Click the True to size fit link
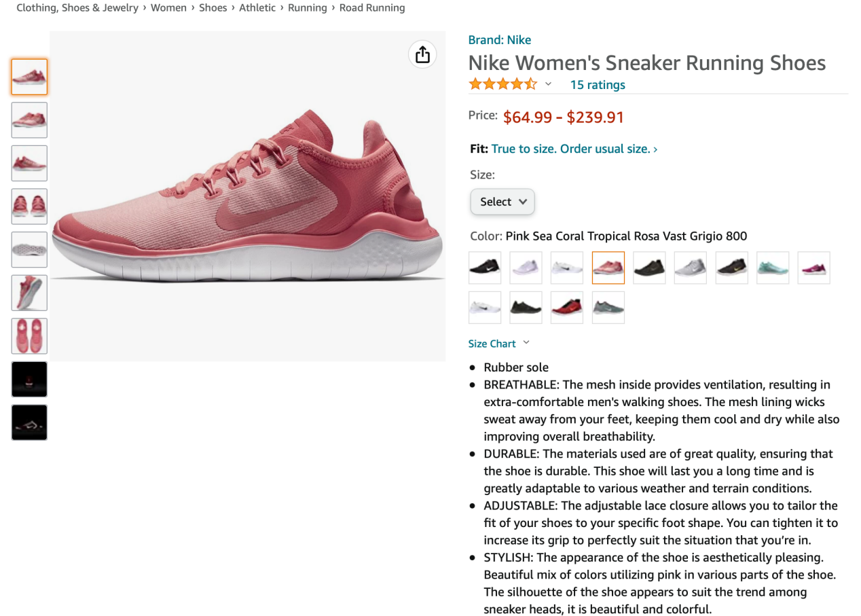Image resolution: width=861 pixels, height=616 pixels. point(574,149)
